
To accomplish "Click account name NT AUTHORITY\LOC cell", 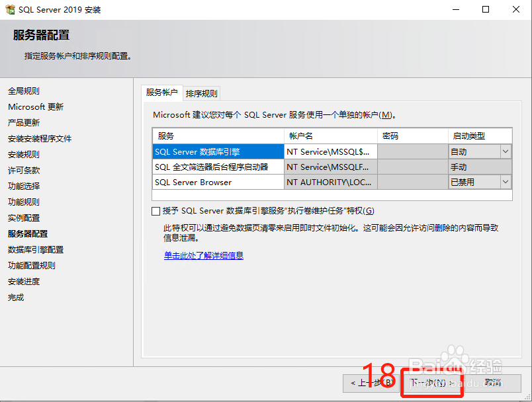I will pos(331,182).
